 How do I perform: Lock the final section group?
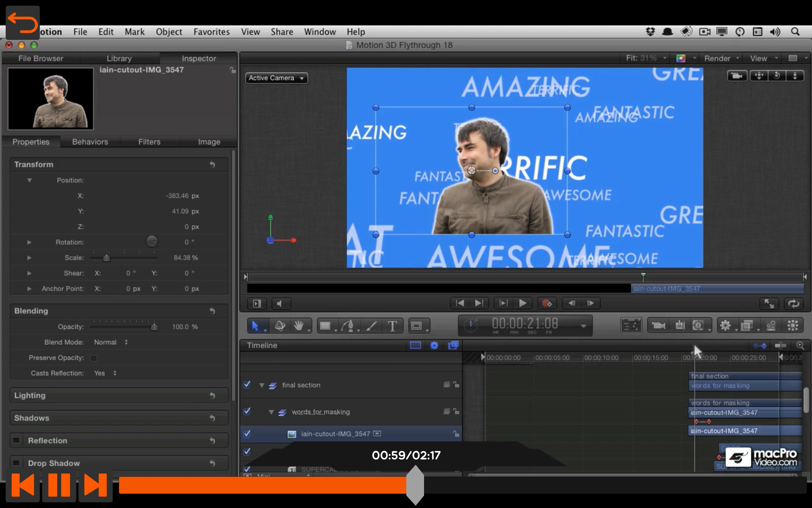tap(456, 384)
